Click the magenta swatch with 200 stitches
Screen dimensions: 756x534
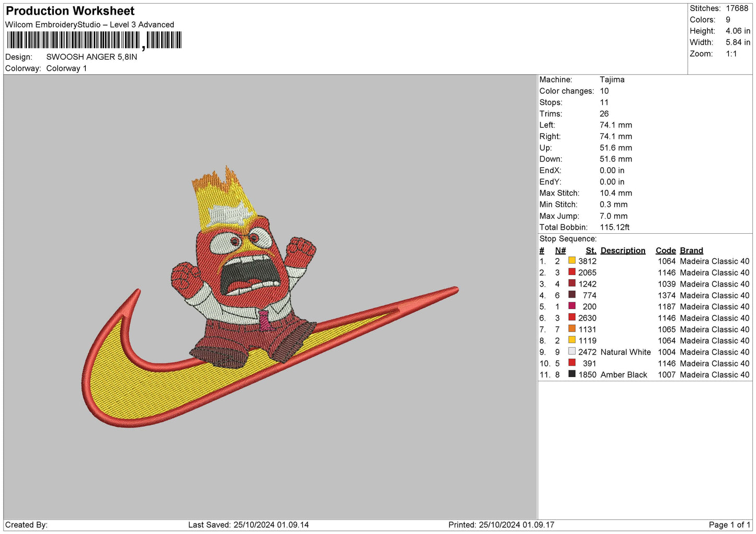pyautogui.click(x=572, y=306)
